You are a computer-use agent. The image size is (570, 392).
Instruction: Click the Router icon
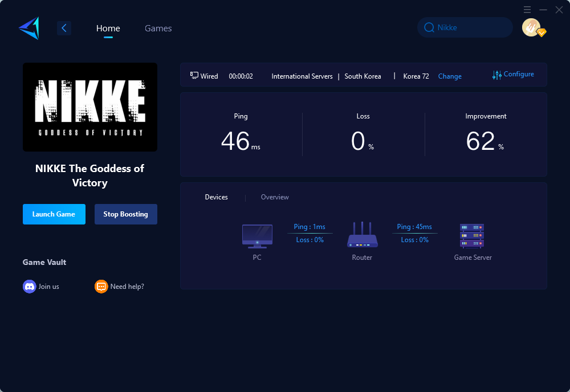click(x=363, y=235)
